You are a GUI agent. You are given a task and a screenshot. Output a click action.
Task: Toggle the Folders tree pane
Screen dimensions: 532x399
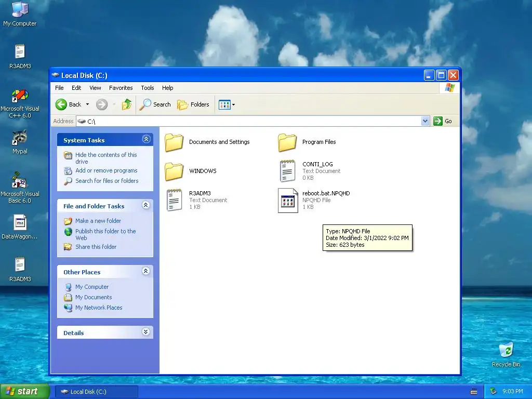tap(193, 104)
